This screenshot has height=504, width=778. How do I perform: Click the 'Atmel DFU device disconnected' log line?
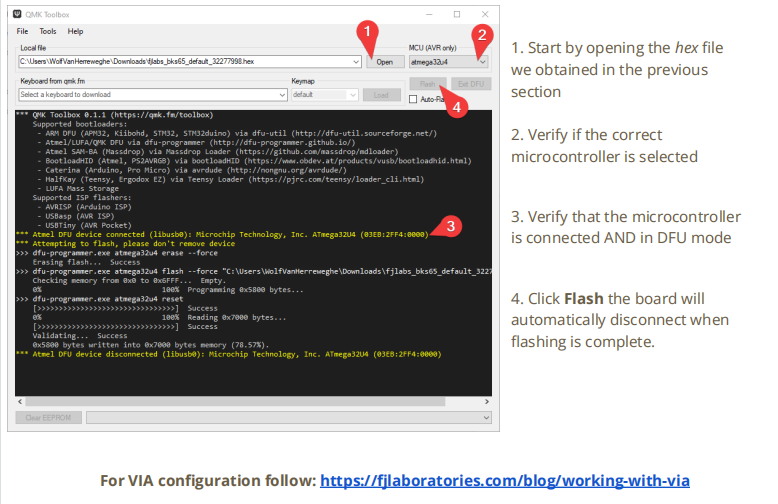228,354
